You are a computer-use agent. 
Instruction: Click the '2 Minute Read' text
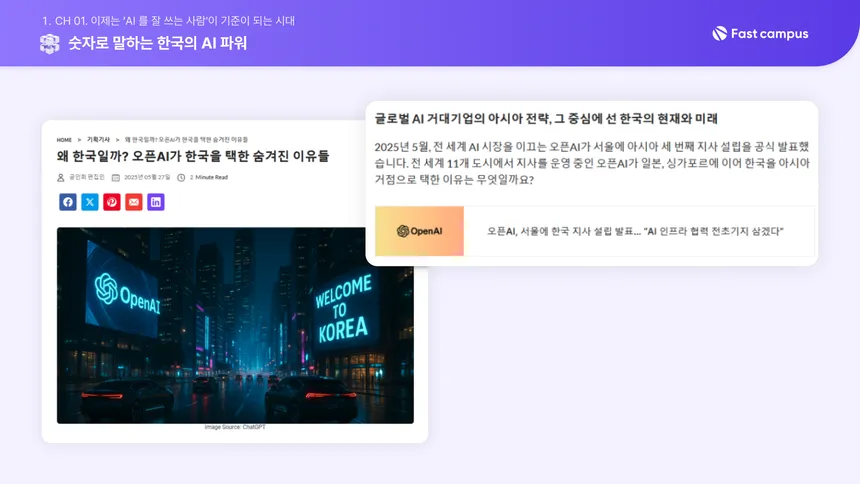click(x=209, y=177)
